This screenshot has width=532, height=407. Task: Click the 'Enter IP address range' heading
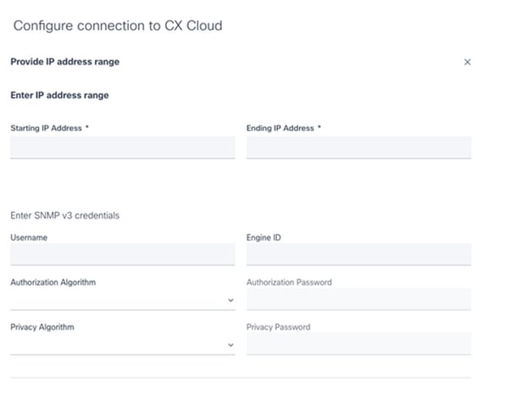click(x=59, y=96)
